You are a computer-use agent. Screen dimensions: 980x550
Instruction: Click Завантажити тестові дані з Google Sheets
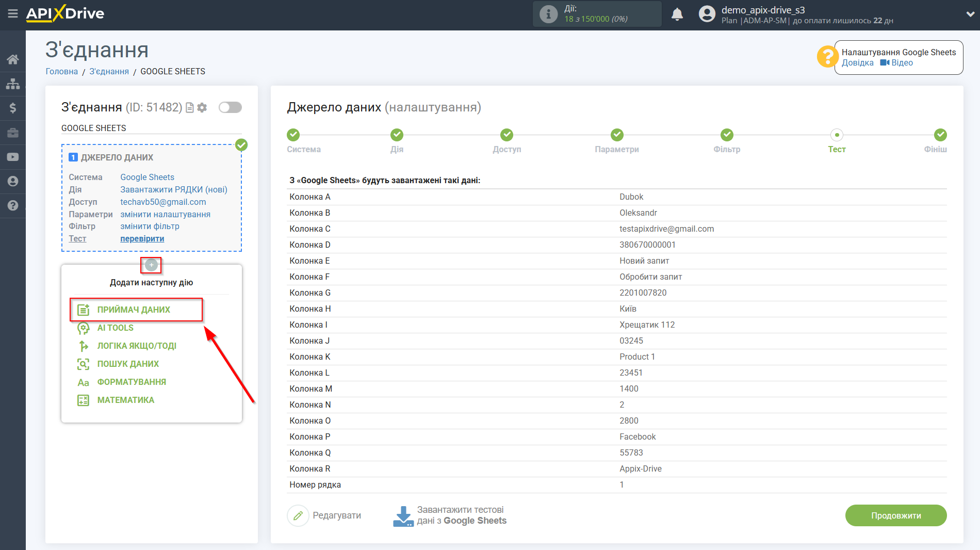(450, 515)
